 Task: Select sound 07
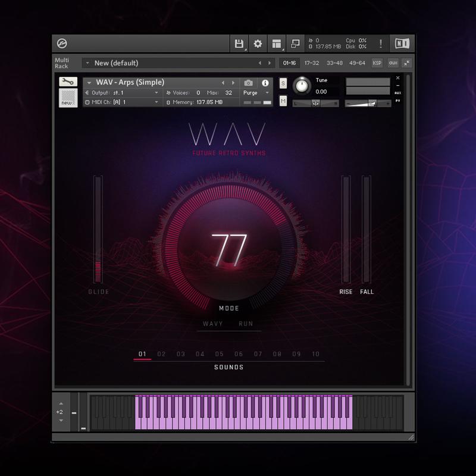click(258, 354)
